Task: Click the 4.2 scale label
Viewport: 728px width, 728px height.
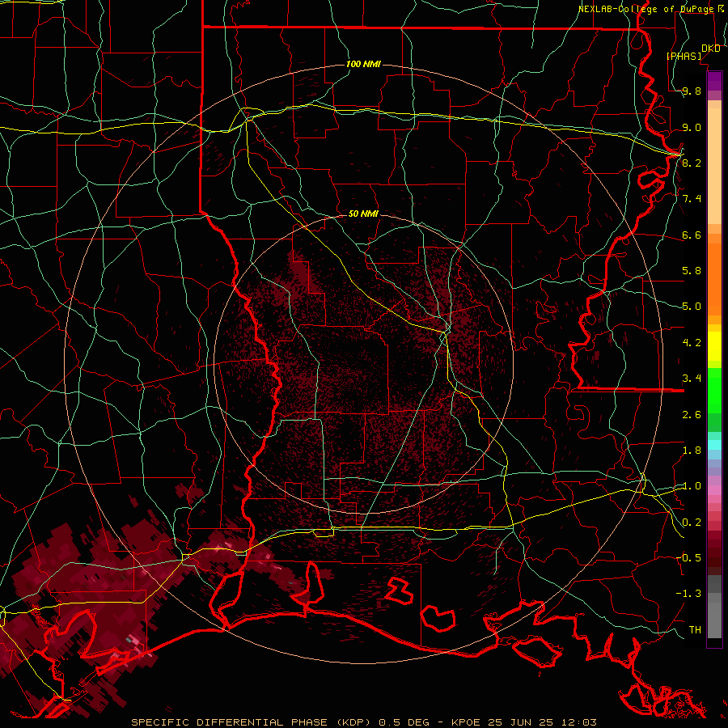Action: coord(692,343)
